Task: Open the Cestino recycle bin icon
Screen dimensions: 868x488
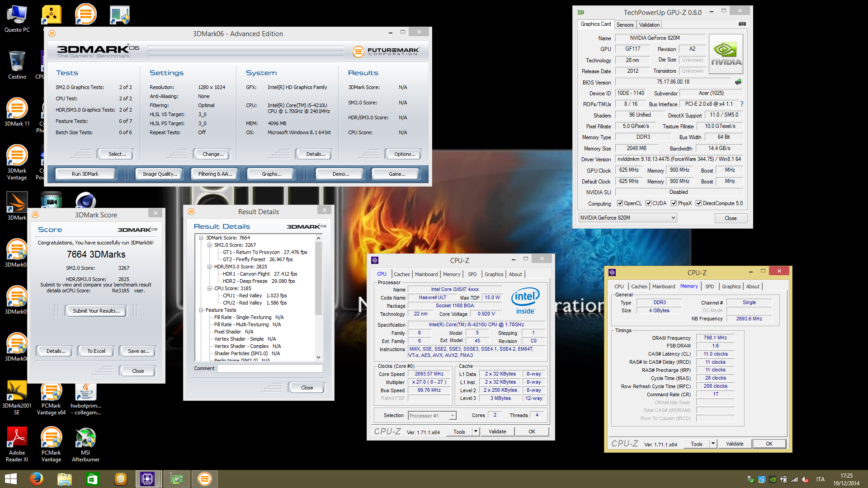Action: (17, 61)
